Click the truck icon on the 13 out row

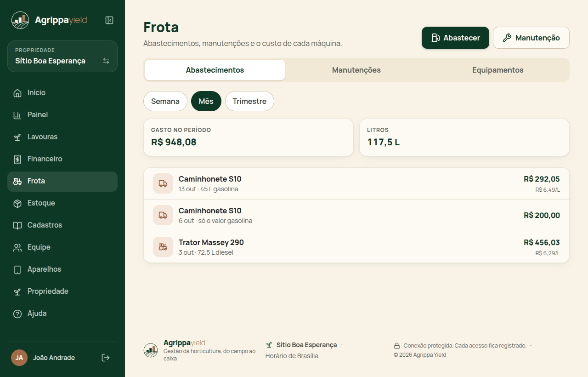pyautogui.click(x=163, y=183)
